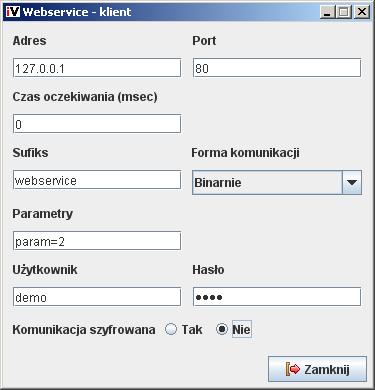Click the maximize window button
Image resolution: width=375 pixels, height=390 pixels.
(x=344, y=12)
